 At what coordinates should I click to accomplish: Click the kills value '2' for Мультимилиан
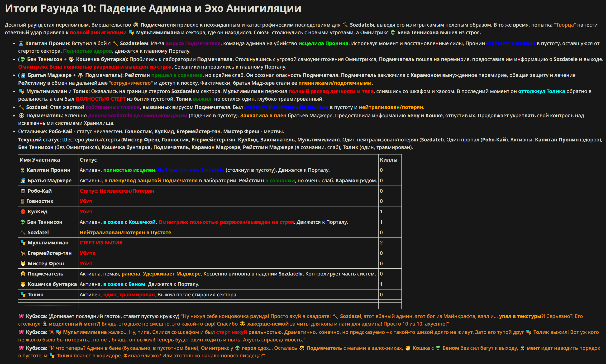381,243
